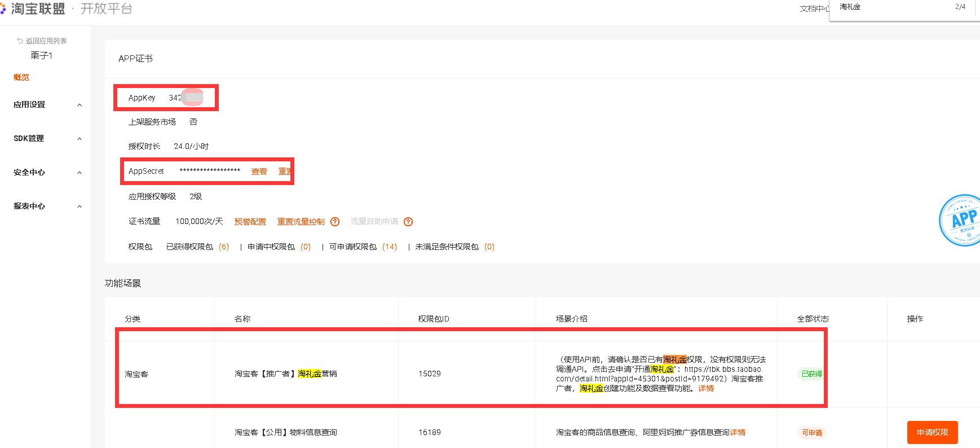Click the 淘礼金 search find box

(891, 7)
